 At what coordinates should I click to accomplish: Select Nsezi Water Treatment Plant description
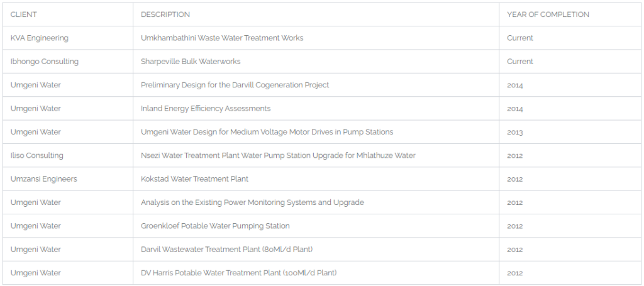coord(278,155)
